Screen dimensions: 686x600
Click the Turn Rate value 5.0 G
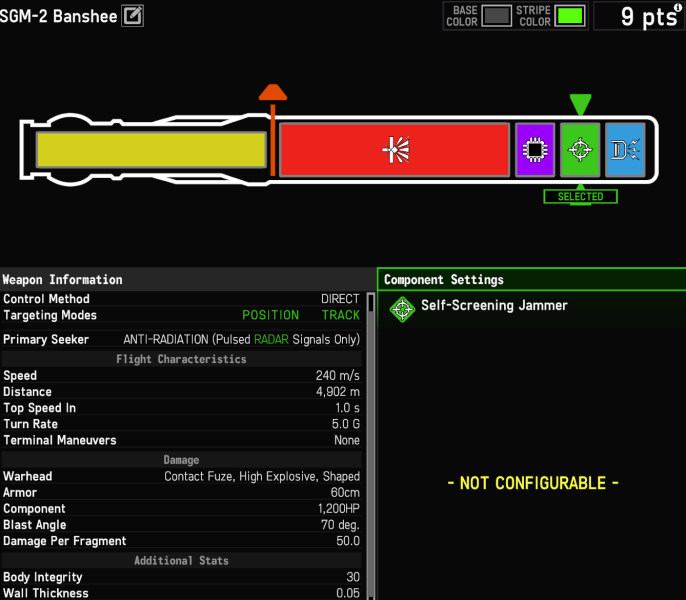tap(346, 424)
